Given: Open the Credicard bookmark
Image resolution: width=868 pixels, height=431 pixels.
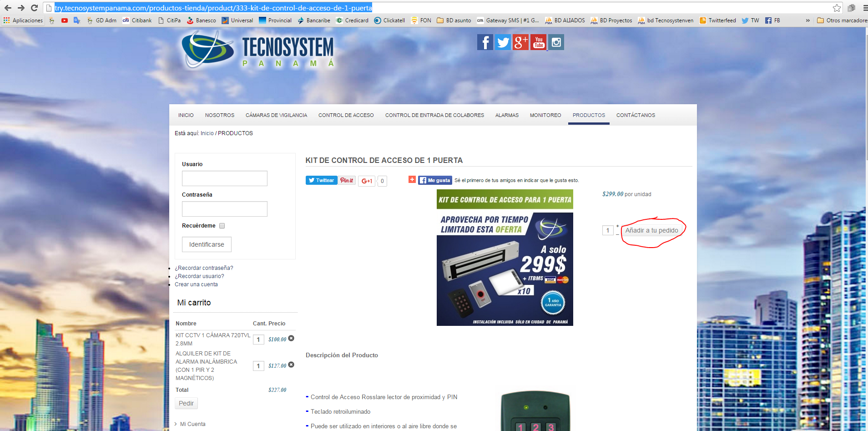Looking at the screenshot, I should click(352, 20).
